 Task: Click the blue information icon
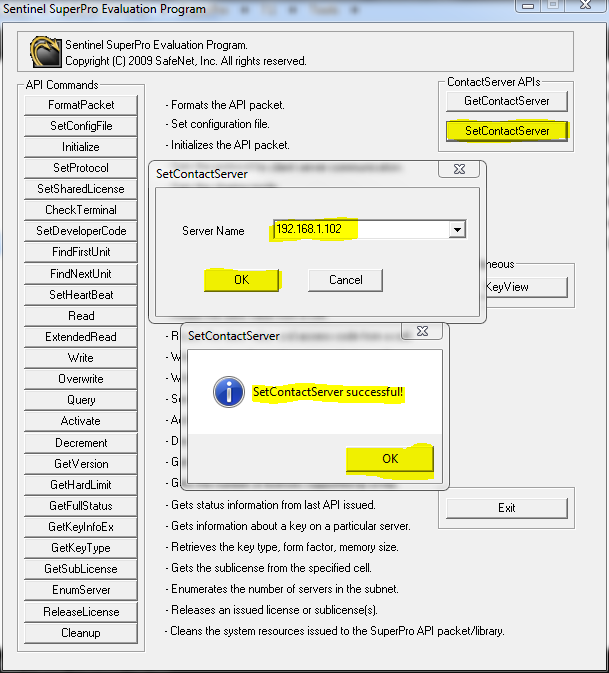tap(229, 392)
